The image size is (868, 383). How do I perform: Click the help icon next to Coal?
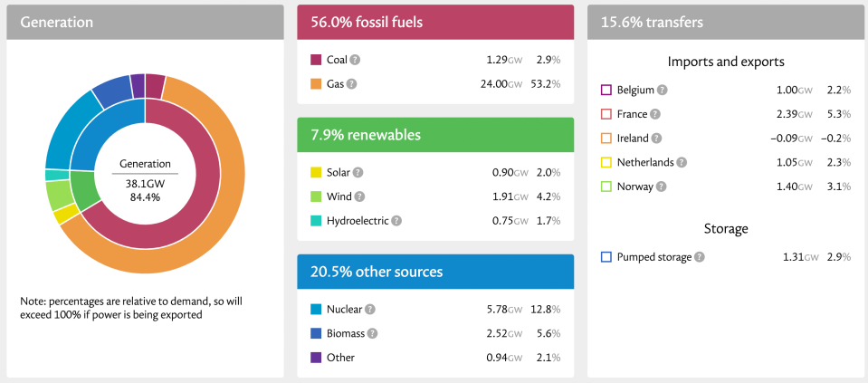(x=355, y=60)
